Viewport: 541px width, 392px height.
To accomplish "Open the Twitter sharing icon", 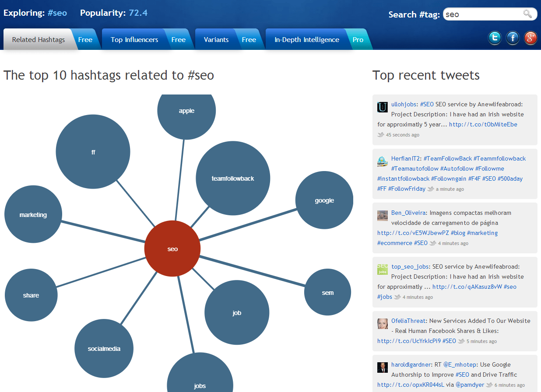I will [494, 38].
